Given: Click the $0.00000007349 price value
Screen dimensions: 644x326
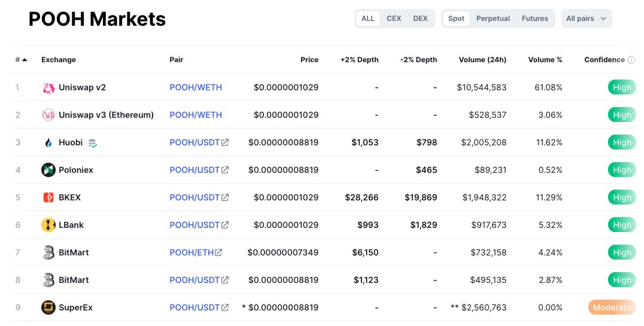Looking at the screenshot, I should (283, 252).
